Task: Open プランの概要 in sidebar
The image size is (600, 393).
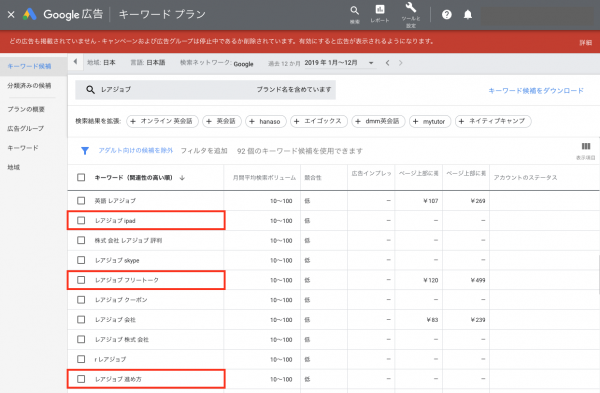Action: [x=26, y=109]
